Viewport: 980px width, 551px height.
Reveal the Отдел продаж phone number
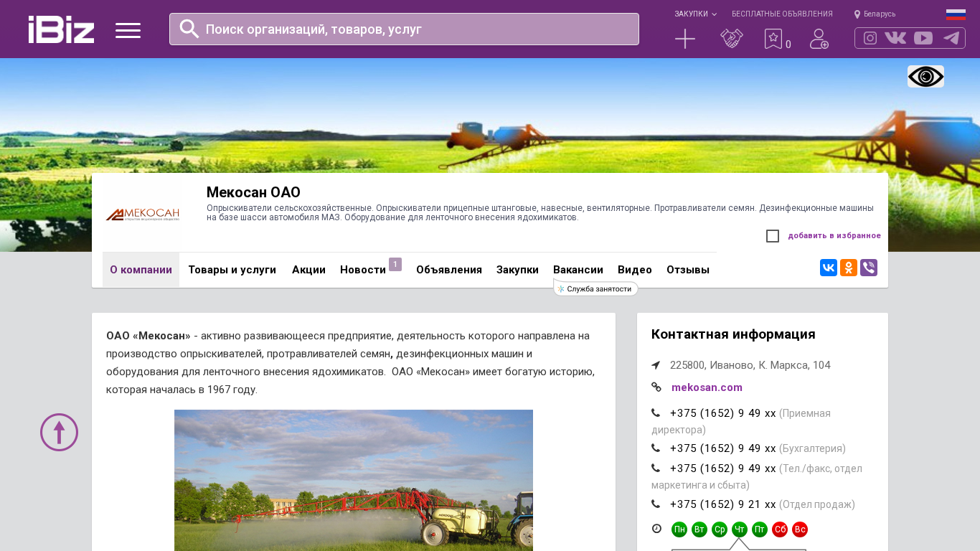click(723, 504)
